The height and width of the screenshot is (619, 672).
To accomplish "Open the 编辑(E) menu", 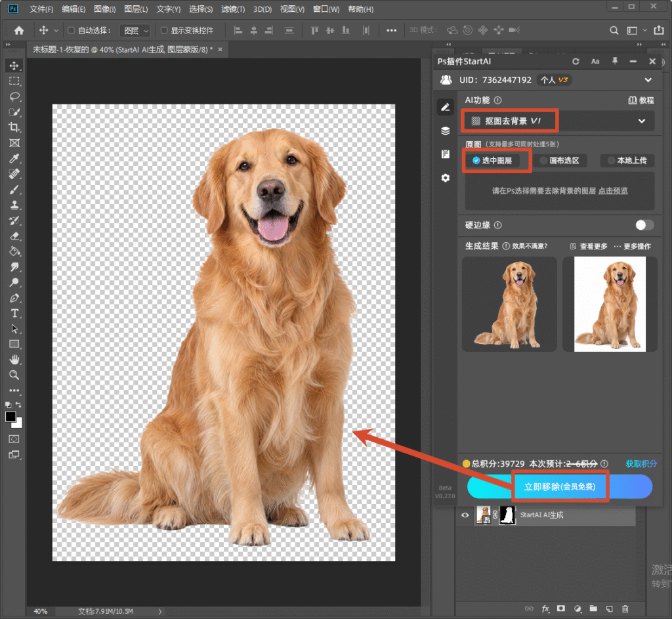I will (x=73, y=9).
